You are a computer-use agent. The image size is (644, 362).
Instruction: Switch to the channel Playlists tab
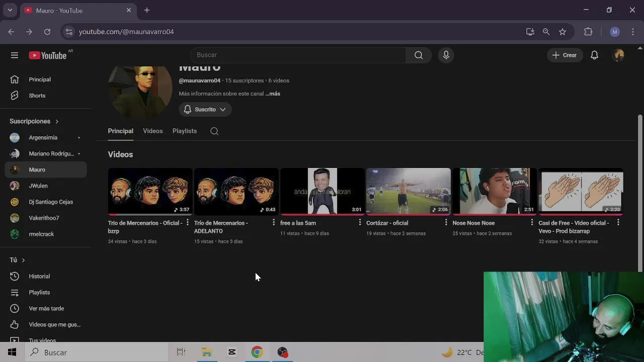(x=185, y=131)
